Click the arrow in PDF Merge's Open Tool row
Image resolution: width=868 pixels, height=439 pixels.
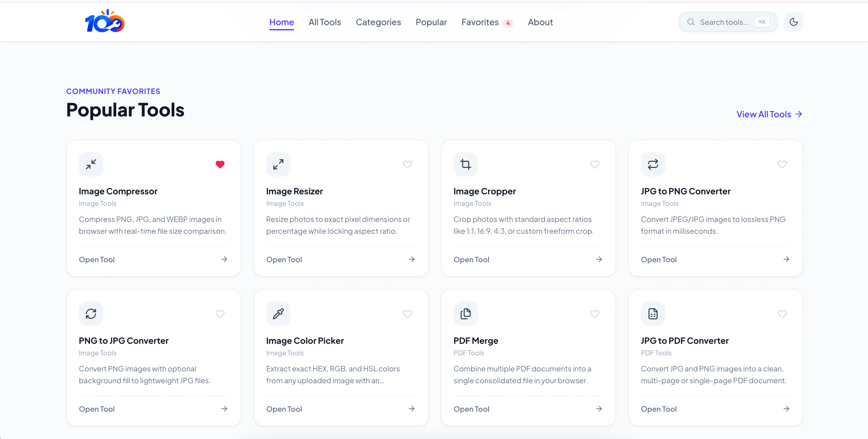point(599,409)
